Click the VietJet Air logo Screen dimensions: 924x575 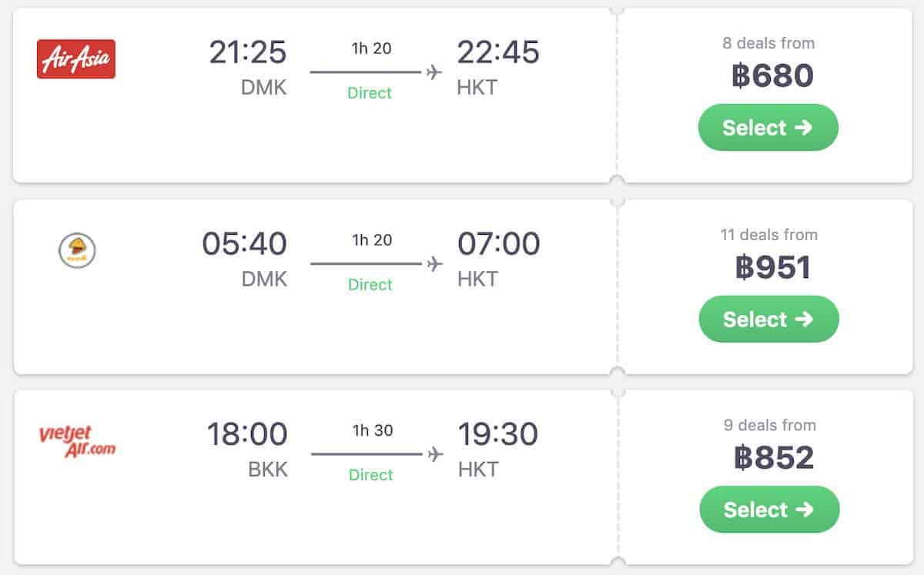click(77, 441)
